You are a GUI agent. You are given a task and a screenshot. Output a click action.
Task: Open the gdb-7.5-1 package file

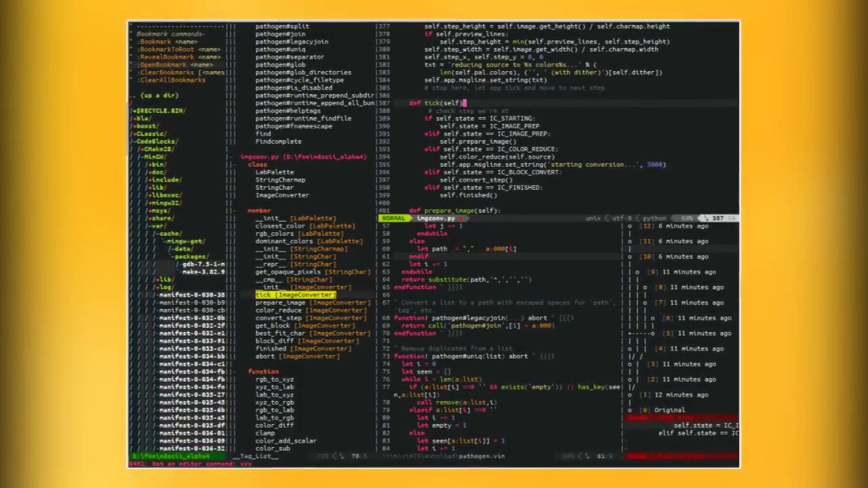click(x=201, y=264)
